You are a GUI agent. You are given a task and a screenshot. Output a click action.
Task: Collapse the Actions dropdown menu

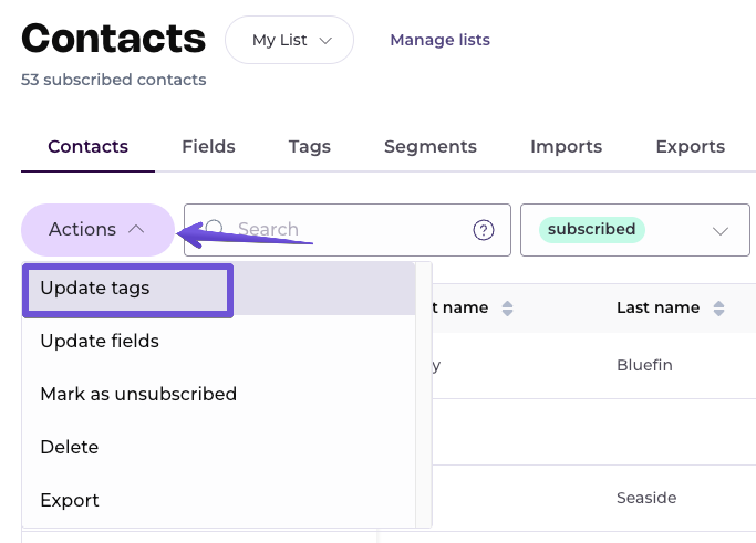click(x=97, y=229)
